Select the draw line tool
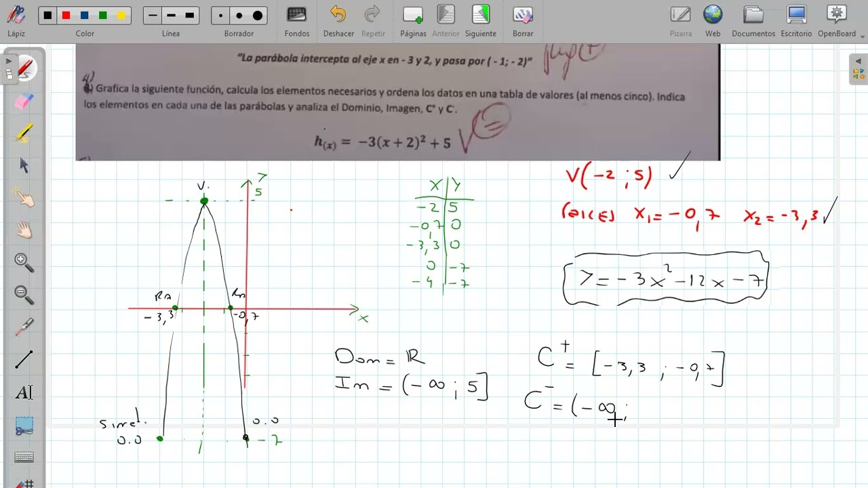Screen dimensions: 868x488 coord(24,361)
